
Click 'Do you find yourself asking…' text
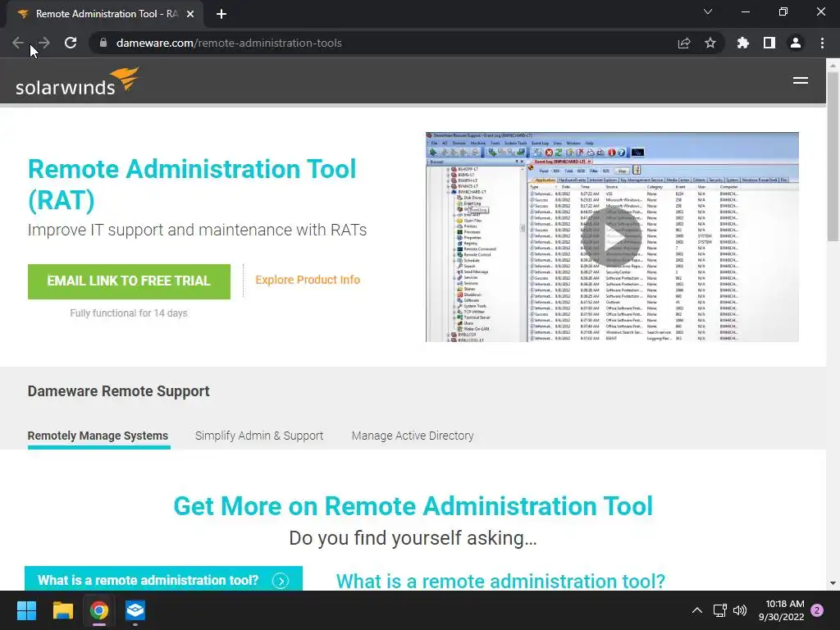[x=413, y=538]
